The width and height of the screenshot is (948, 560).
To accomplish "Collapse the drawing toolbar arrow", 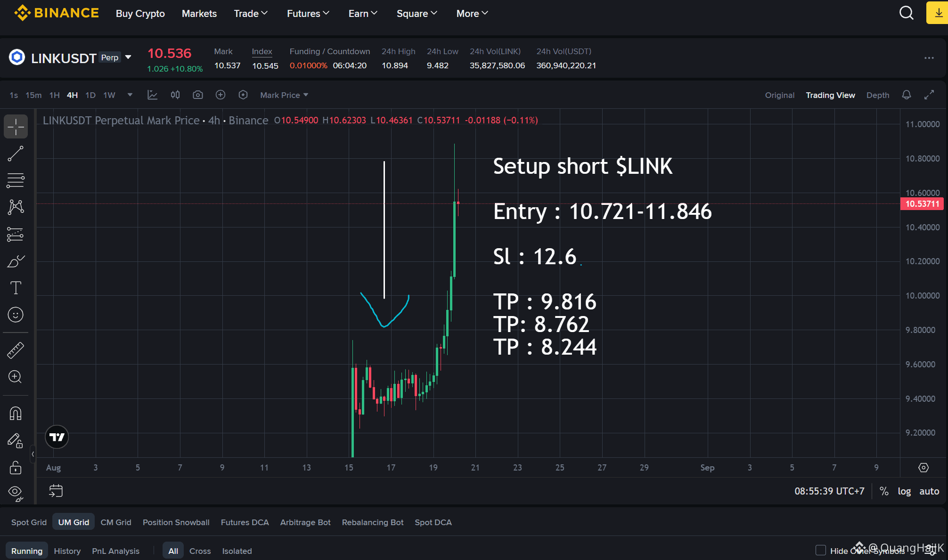I will pyautogui.click(x=33, y=454).
